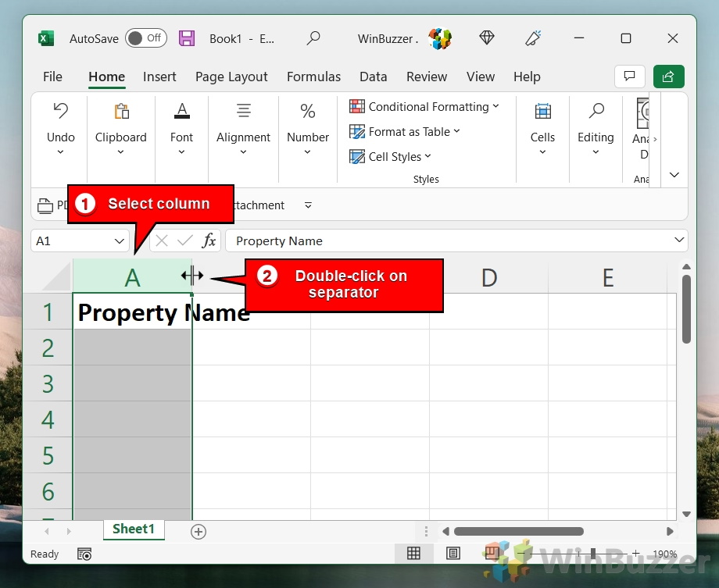The width and height of the screenshot is (719, 588).
Task: Open the Page Layout tab
Action: coord(231,77)
